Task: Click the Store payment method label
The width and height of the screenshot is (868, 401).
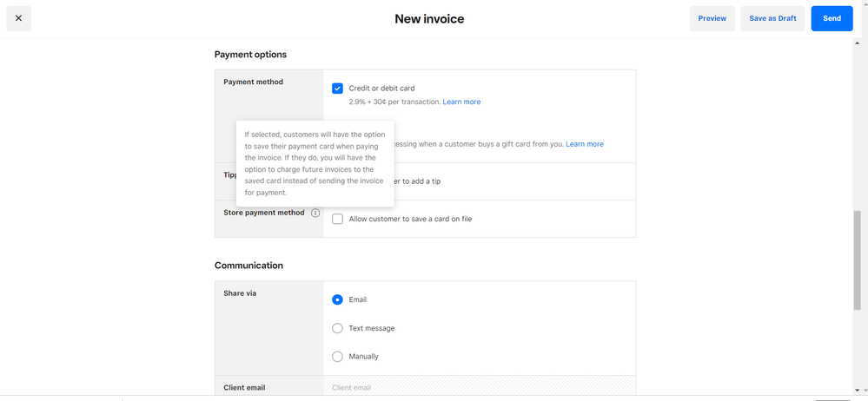Action: [264, 213]
